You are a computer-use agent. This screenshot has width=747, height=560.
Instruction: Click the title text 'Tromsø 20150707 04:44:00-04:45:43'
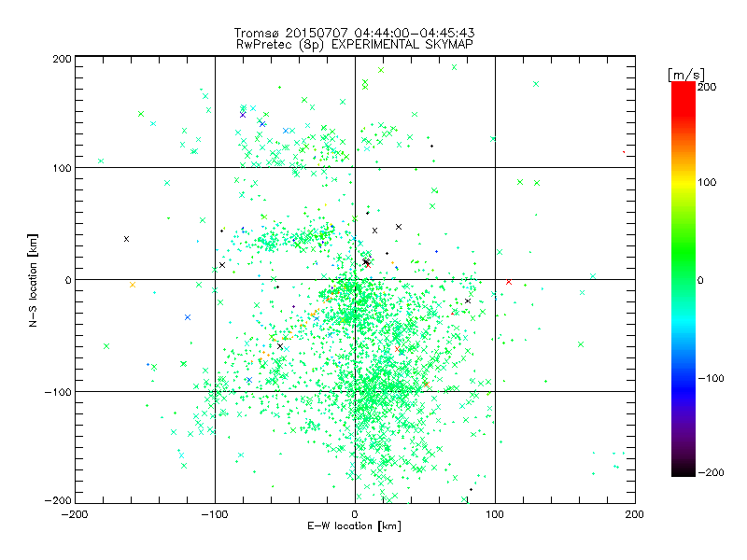[354, 33]
